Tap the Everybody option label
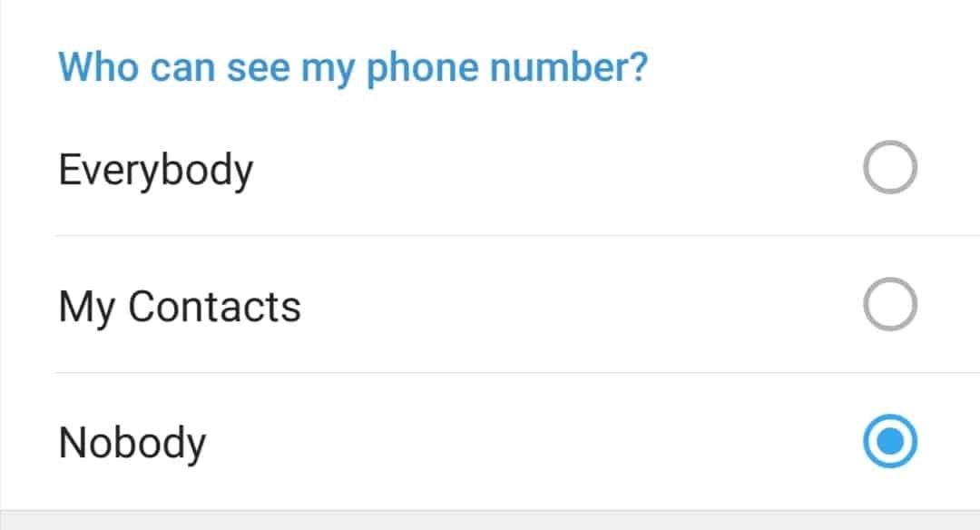This screenshot has width=980, height=530. (x=155, y=170)
